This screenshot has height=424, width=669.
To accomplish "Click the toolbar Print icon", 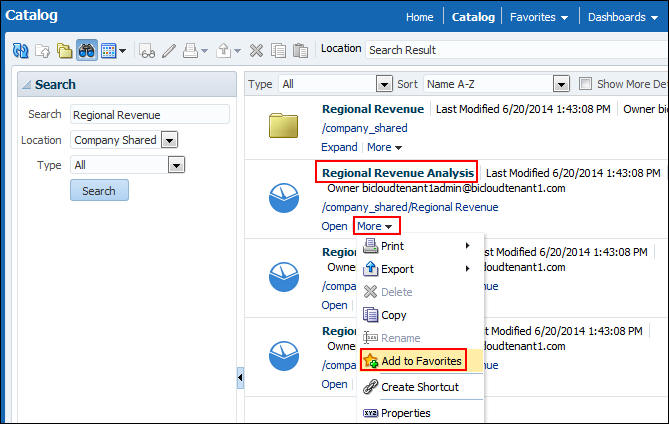I will point(190,51).
